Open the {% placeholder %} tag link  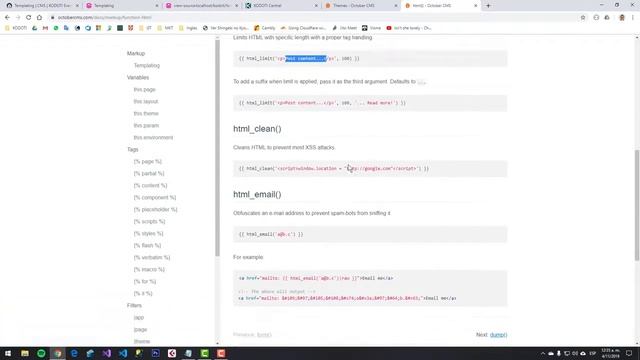pyautogui.click(x=155, y=209)
